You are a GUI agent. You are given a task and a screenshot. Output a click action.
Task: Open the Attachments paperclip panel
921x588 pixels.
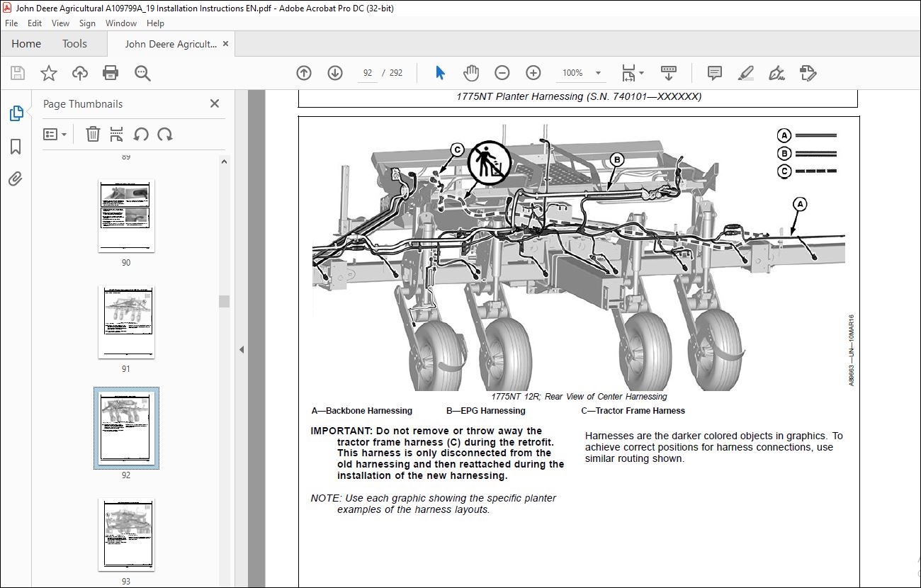[16, 179]
